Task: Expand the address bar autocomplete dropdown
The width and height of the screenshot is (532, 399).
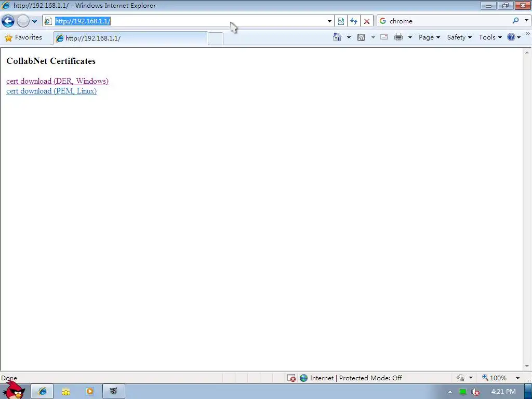Action: [x=329, y=21]
